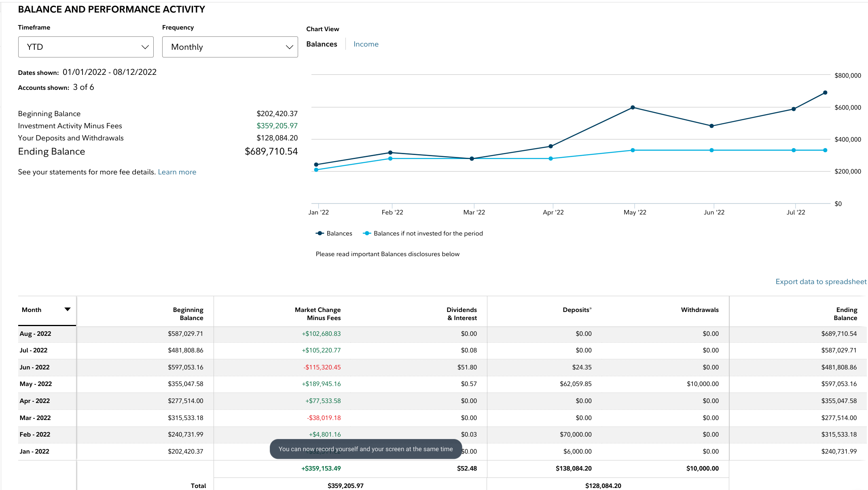Click Apr '22 light blue data point
The width and height of the screenshot is (868, 490).
tap(550, 159)
